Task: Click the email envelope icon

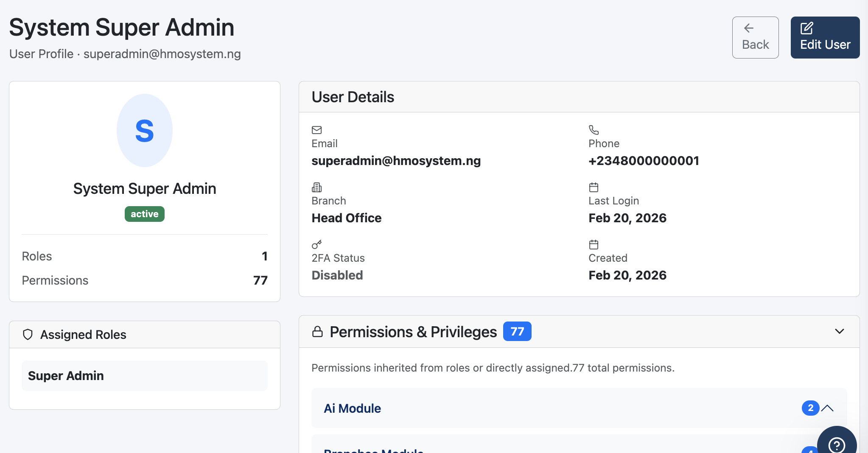Action: pyautogui.click(x=317, y=130)
